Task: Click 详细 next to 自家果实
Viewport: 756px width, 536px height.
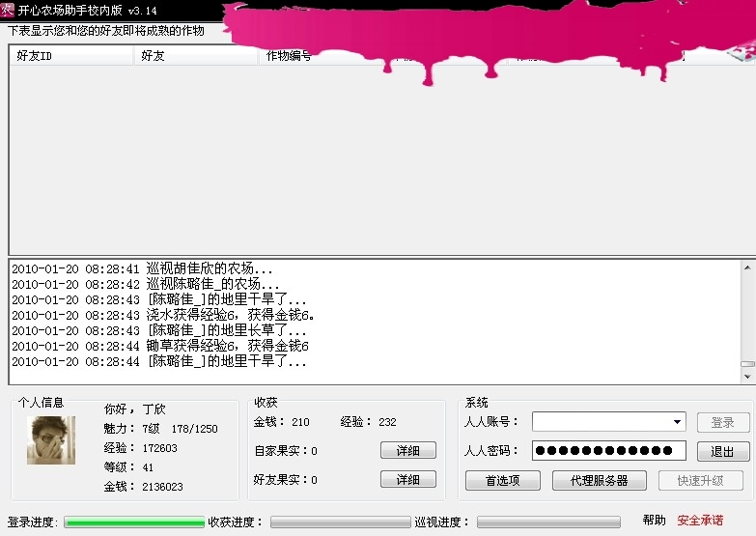Action: tap(407, 451)
